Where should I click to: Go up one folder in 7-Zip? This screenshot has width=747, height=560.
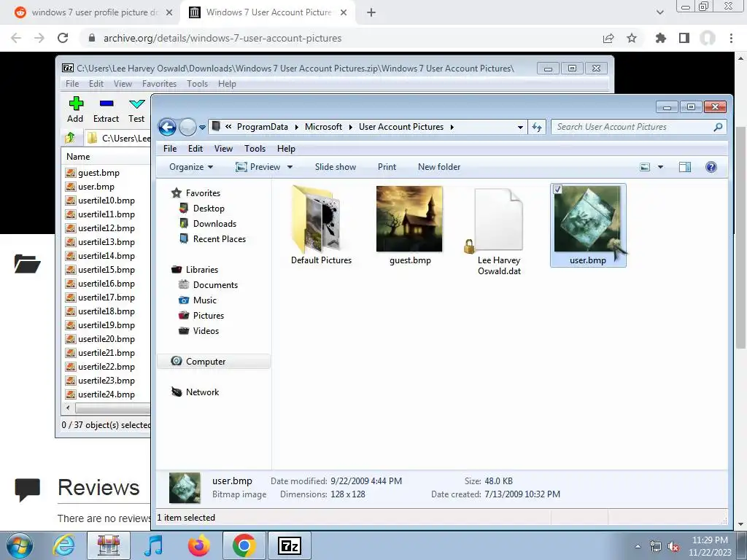coord(70,138)
